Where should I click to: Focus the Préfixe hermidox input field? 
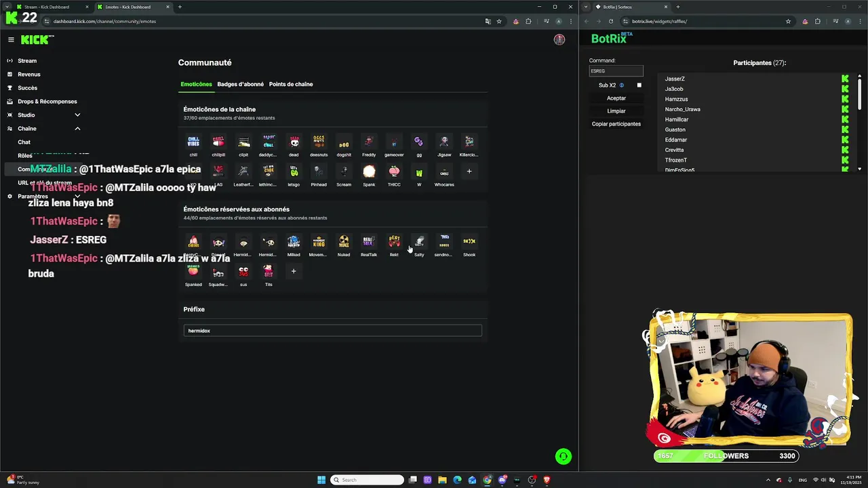click(332, 331)
